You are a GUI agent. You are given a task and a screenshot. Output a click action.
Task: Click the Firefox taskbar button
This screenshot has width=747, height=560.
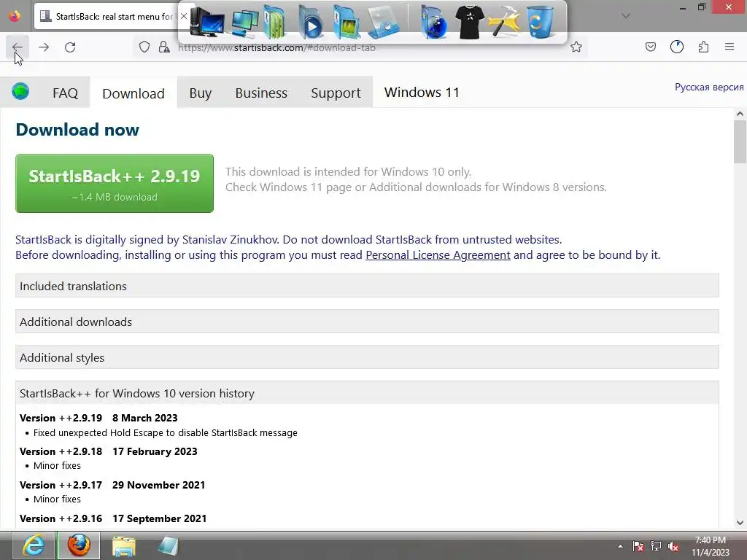(x=79, y=545)
